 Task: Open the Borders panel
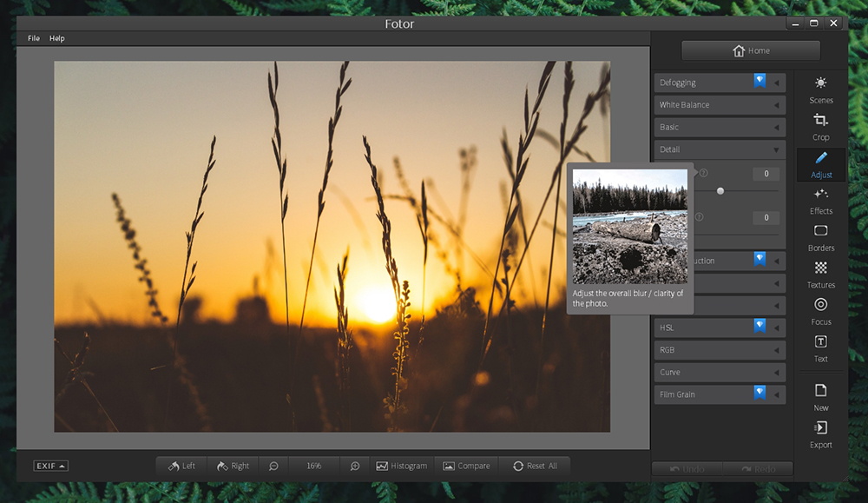820,240
